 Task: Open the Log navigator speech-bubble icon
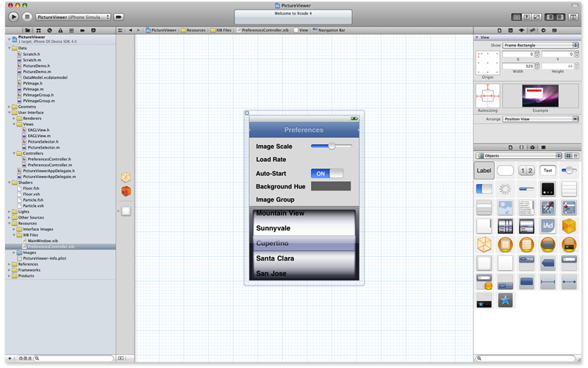[x=93, y=30]
